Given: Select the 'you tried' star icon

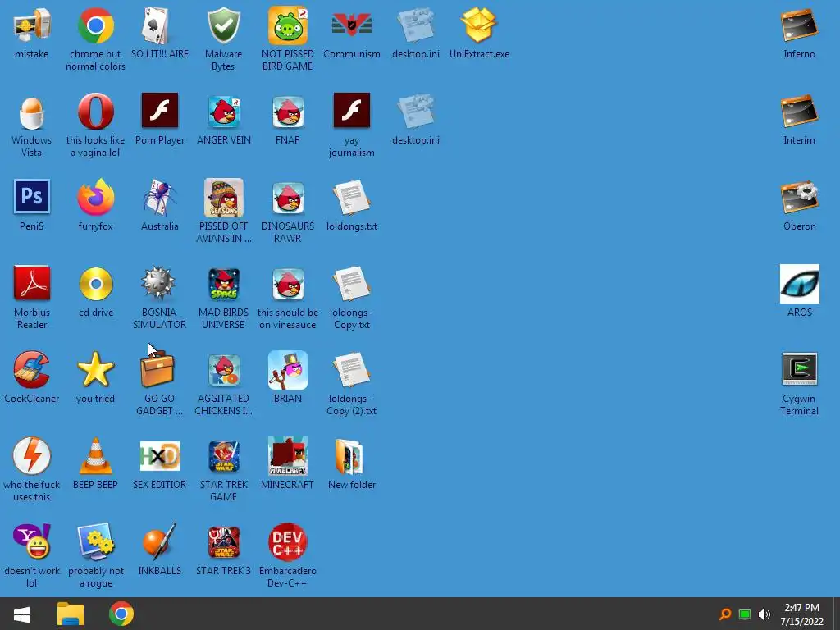Looking at the screenshot, I should click(95, 370).
